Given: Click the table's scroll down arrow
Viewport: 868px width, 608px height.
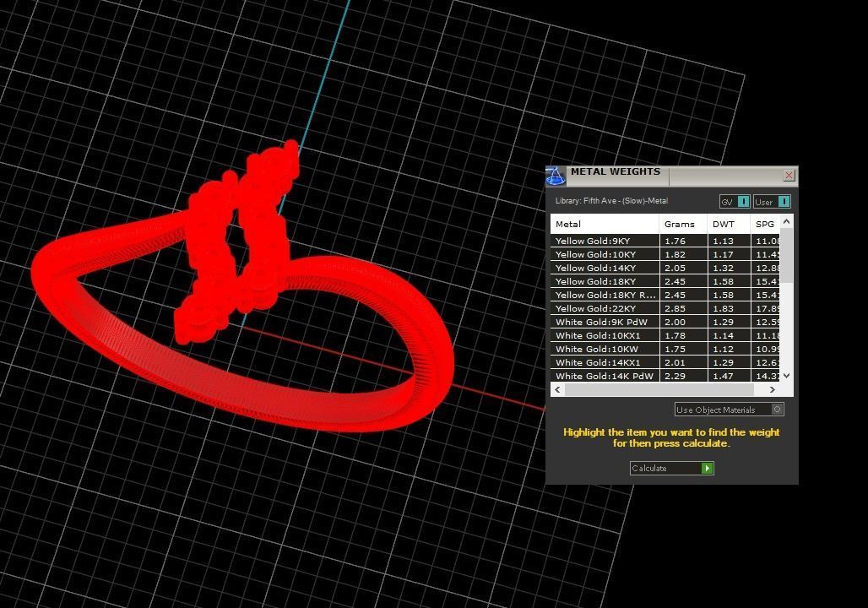Looking at the screenshot, I should 787,376.
